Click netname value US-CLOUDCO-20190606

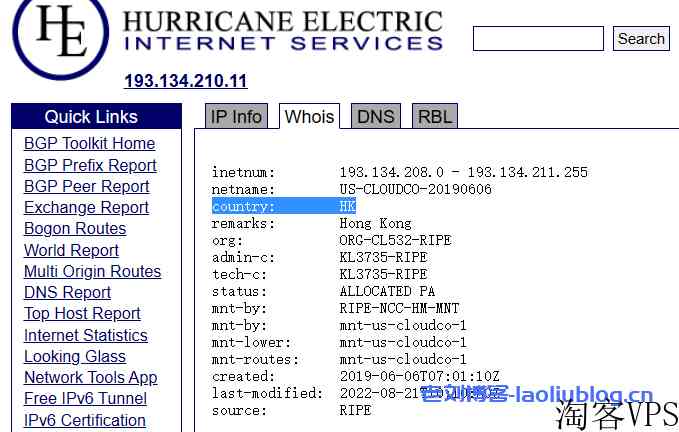[x=415, y=189]
